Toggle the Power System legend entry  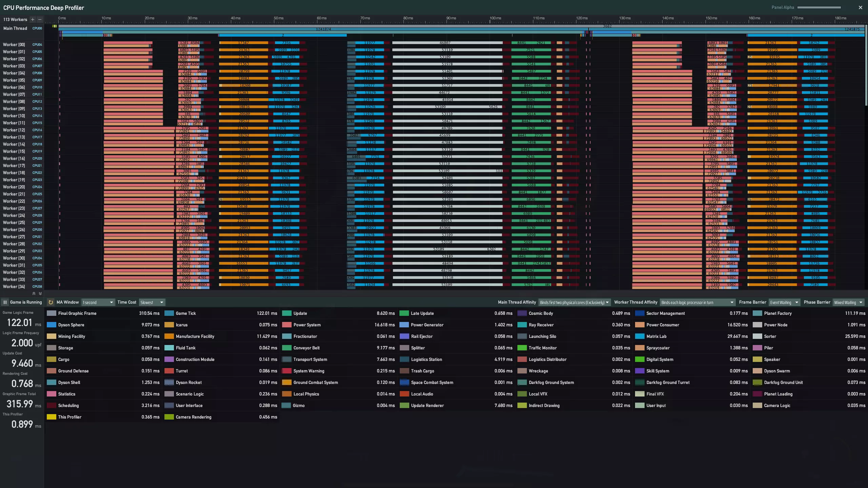[307, 325]
